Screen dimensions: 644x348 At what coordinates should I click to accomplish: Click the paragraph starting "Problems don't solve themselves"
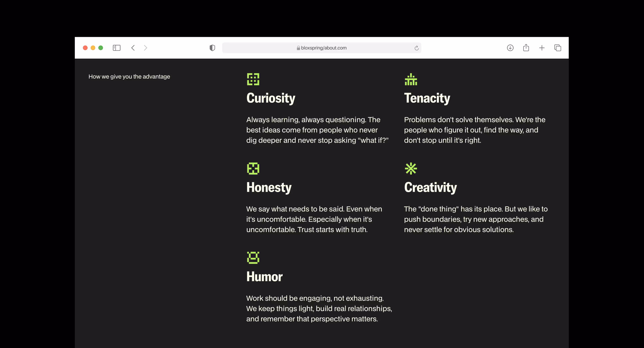[x=475, y=130]
